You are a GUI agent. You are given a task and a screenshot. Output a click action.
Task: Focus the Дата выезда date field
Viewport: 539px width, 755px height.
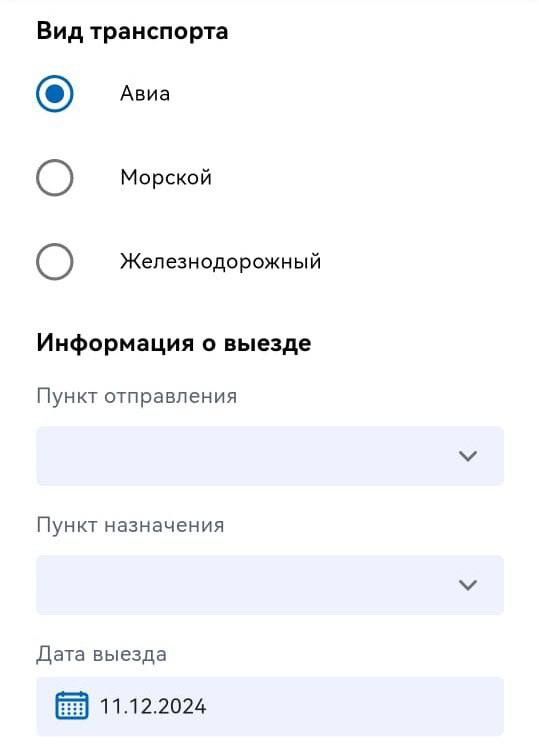tap(270, 706)
